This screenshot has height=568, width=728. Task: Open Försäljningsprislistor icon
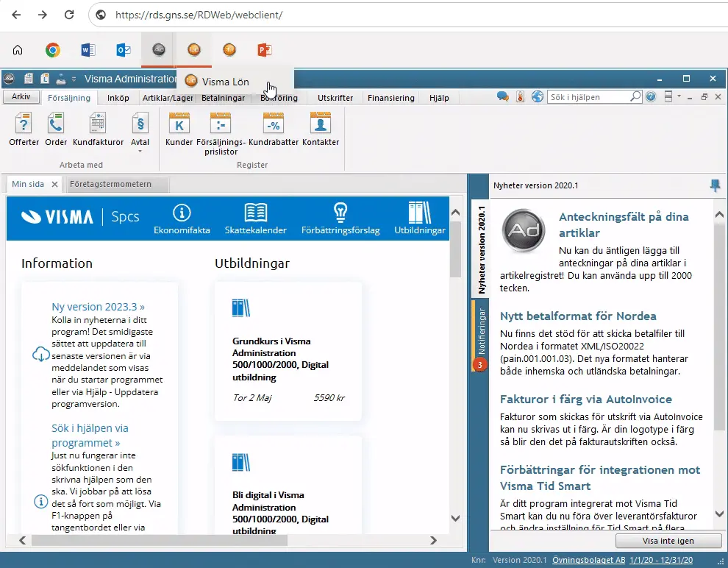point(221,124)
